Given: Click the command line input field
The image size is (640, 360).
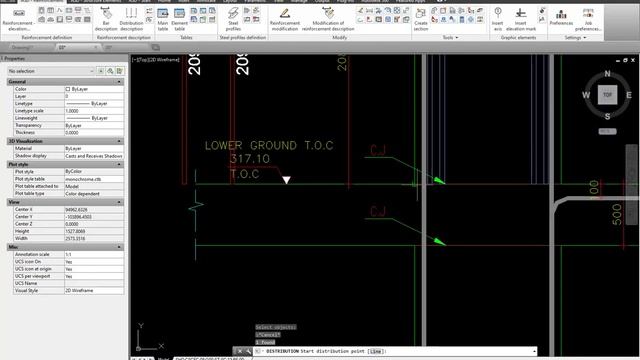Looking at the screenshot, I should (x=396, y=351).
